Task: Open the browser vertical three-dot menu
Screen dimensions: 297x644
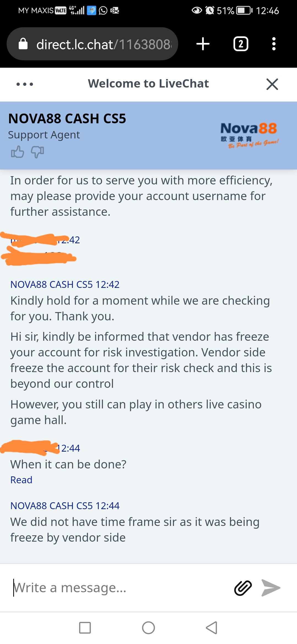Action: tap(274, 44)
